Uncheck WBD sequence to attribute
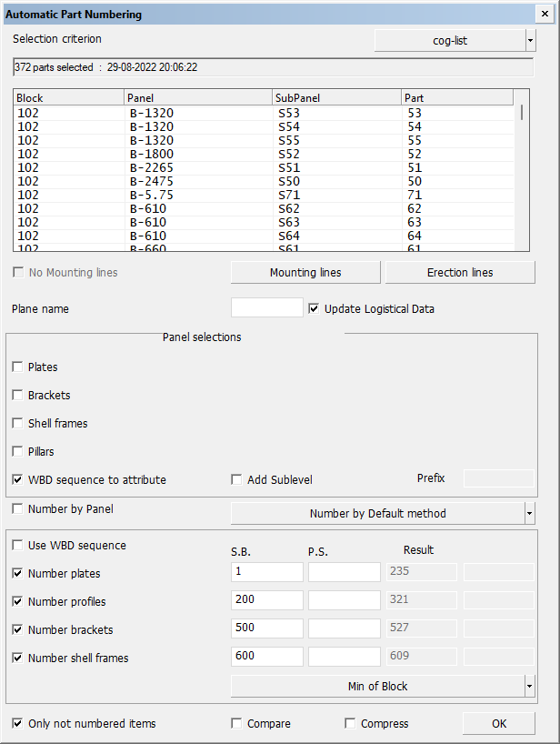 point(18,480)
